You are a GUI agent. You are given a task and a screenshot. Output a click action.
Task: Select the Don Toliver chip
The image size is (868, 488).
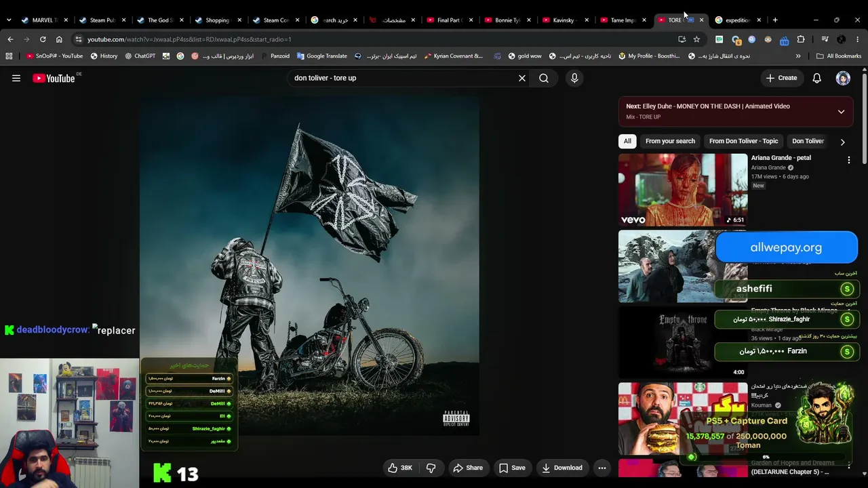808,141
